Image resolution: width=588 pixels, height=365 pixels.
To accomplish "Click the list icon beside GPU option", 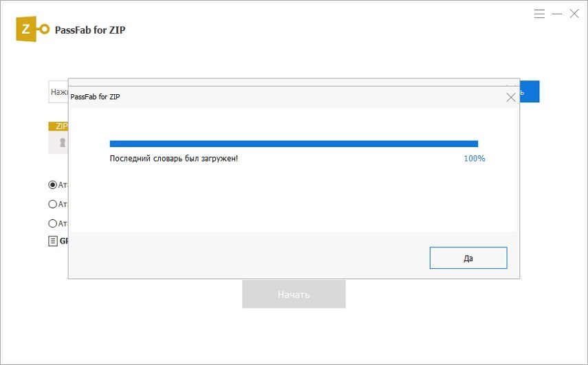I will [53, 241].
